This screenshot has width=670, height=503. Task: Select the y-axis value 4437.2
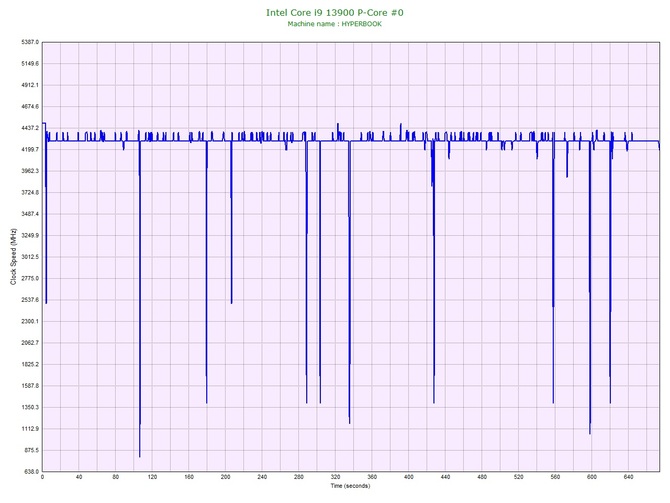tap(30, 128)
